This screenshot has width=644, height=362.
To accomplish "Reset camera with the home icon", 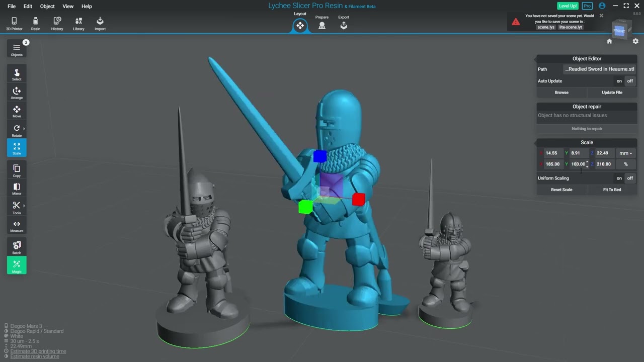I will (x=609, y=41).
